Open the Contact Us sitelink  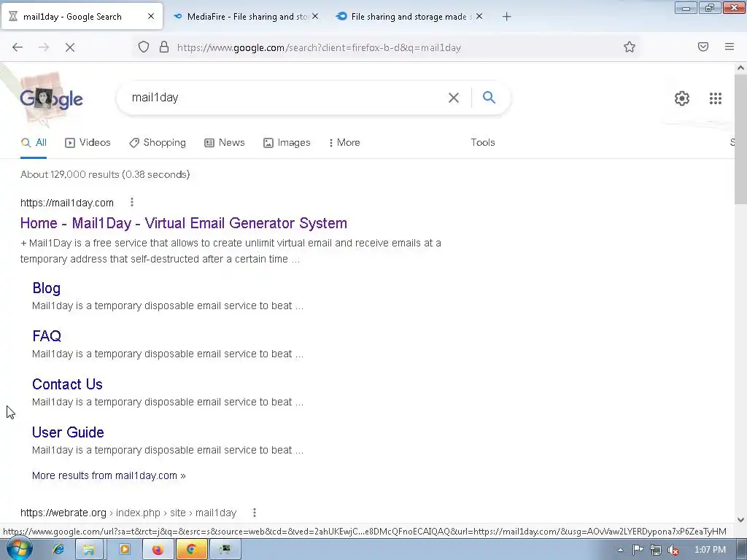(x=67, y=384)
